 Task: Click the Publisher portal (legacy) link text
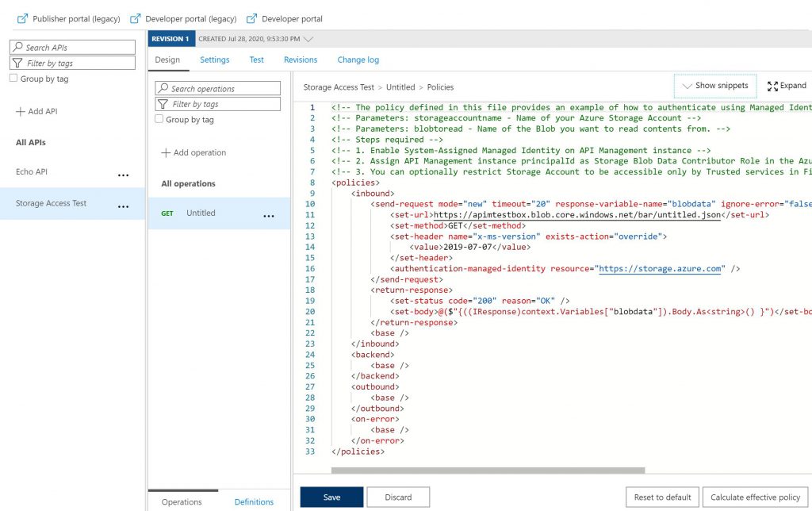76,19
